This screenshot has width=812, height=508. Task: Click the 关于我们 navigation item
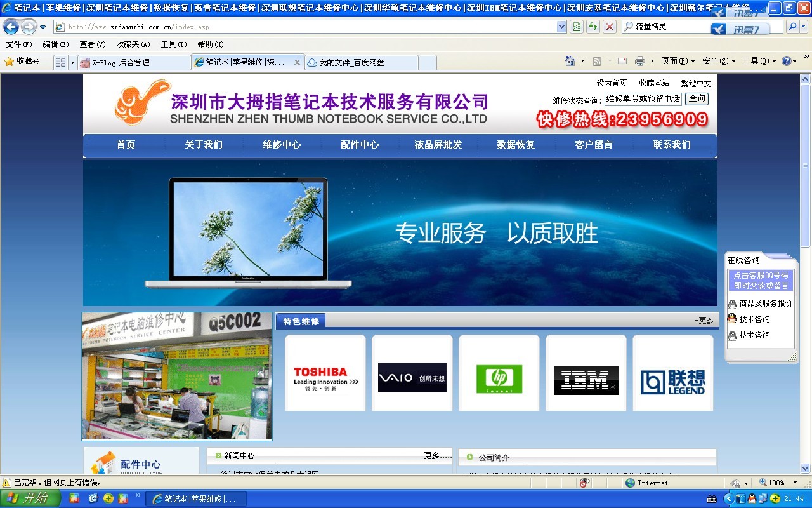tap(204, 145)
